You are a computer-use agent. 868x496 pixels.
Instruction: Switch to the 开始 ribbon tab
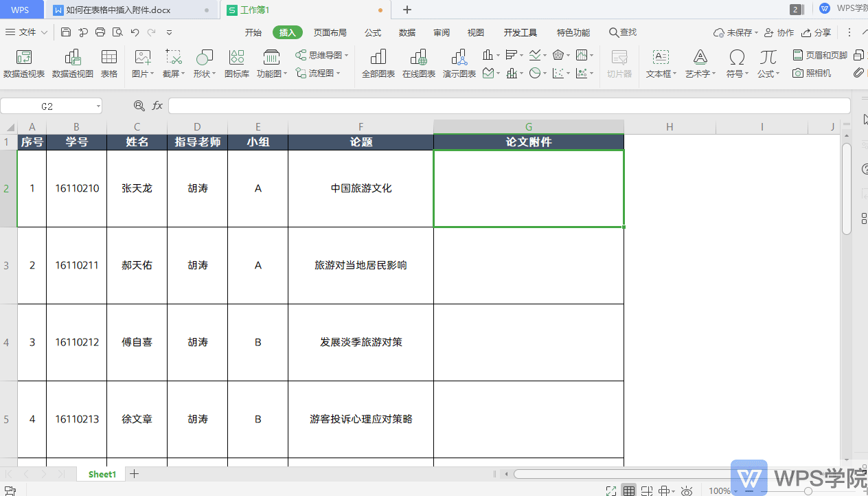click(253, 32)
